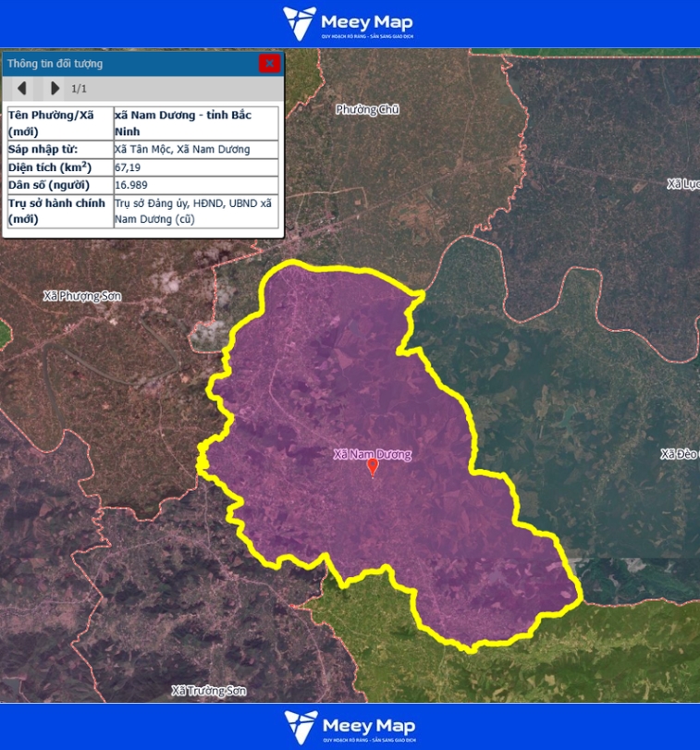This screenshot has height=750, width=700.
Task: Click the previous record arrow in popup
Action: coord(21,89)
